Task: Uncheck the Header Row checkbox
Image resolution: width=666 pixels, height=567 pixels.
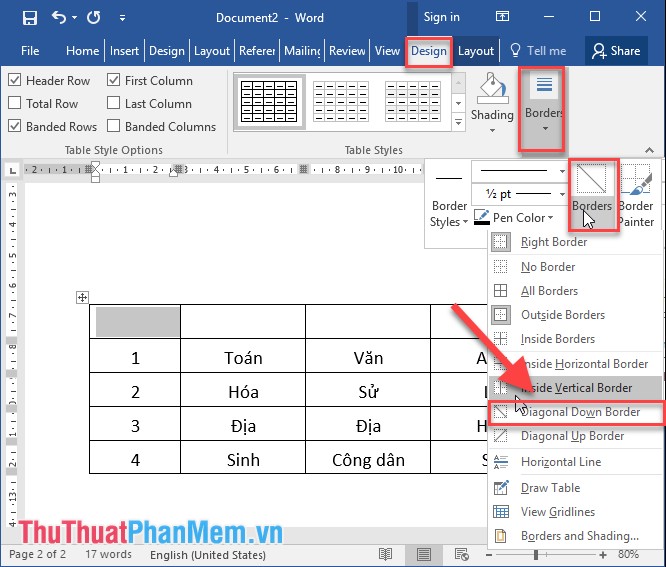Action: coord(15,81)
